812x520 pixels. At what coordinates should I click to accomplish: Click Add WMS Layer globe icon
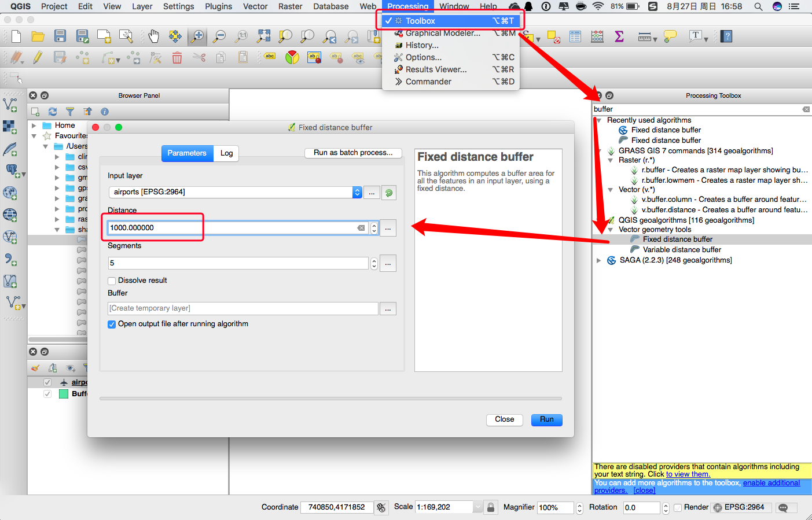10,193
